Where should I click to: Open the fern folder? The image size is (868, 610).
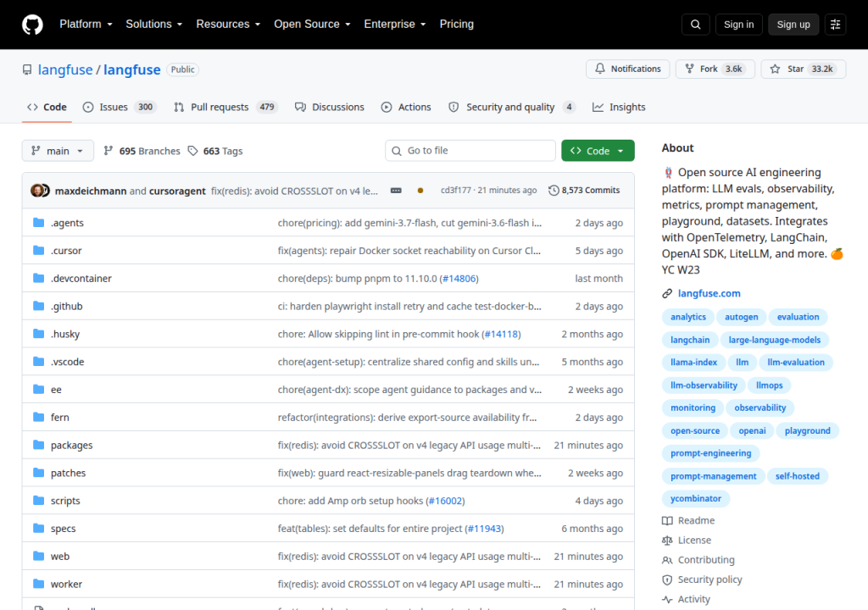click(x=60, y=417)
